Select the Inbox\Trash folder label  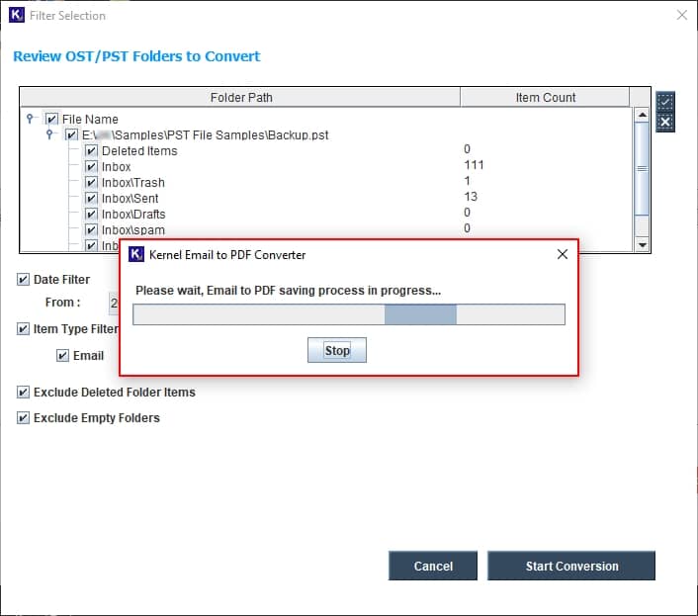pyautogui.click(x=133, y=183)
